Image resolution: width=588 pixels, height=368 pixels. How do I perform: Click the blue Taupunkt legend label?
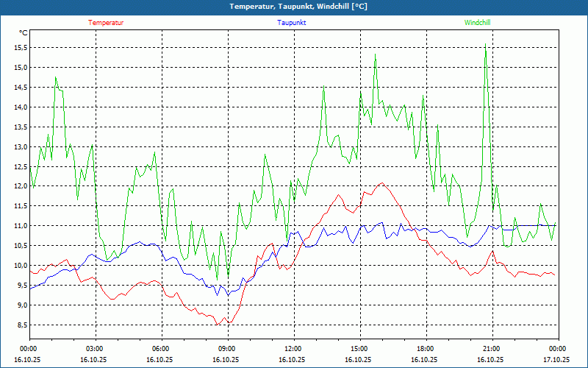[291, 23]
